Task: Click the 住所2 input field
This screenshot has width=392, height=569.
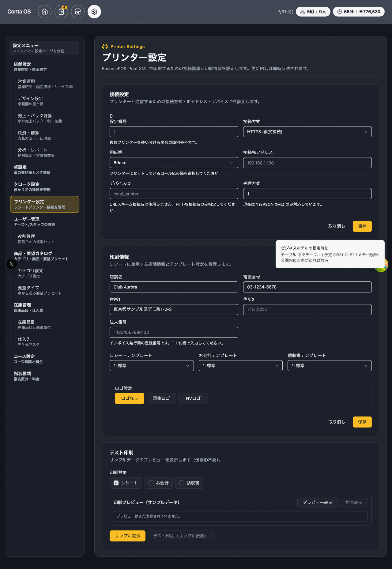Action: [x=307, y=310]
